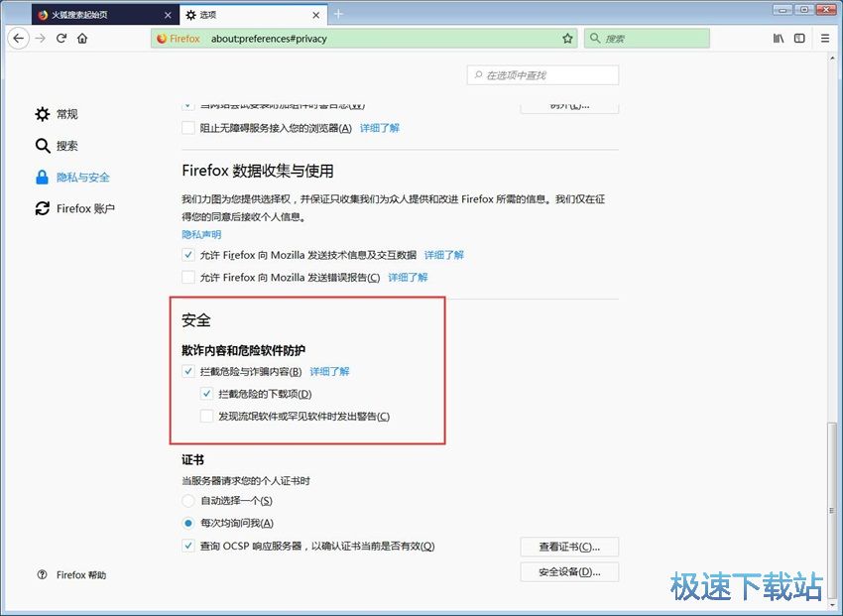Open new tab with plus button
This screenshot has width=843, height=616.
338,15
